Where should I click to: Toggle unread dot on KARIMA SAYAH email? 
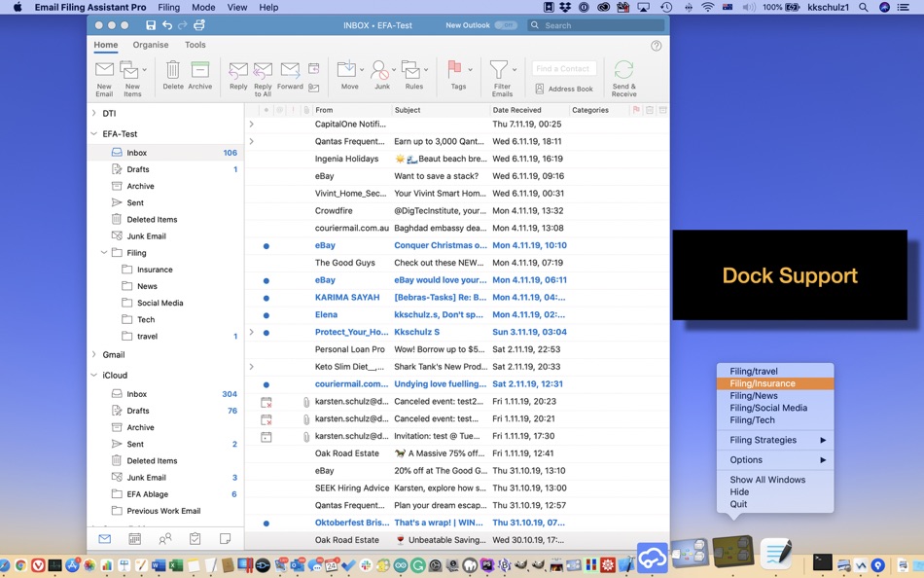pyautogui.click(x=265, y=297)
